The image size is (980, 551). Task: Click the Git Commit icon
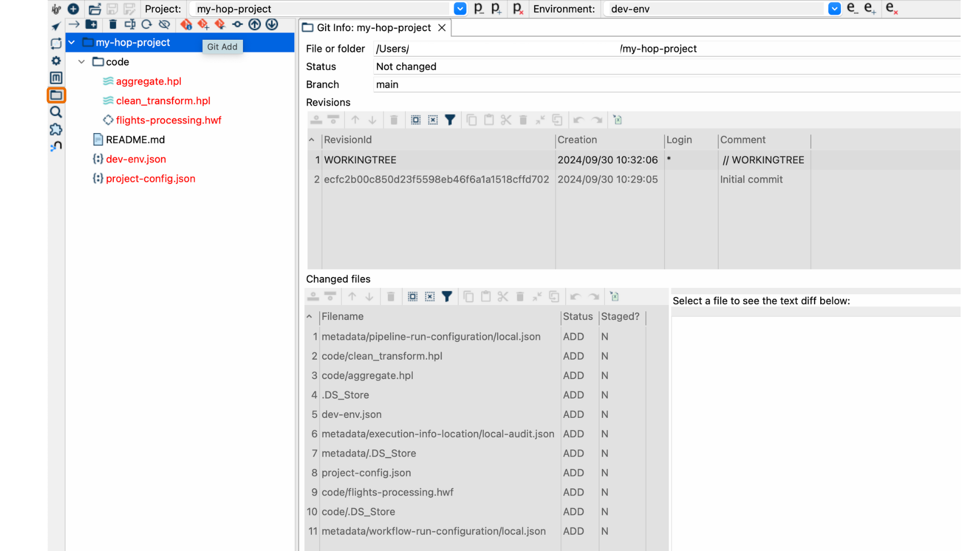[237, 24]
